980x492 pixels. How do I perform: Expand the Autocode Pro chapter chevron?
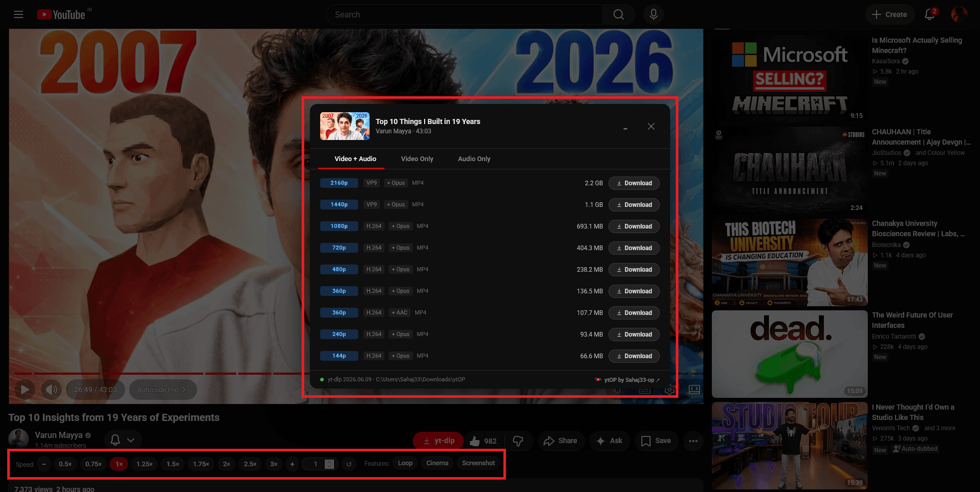[184, 390]
